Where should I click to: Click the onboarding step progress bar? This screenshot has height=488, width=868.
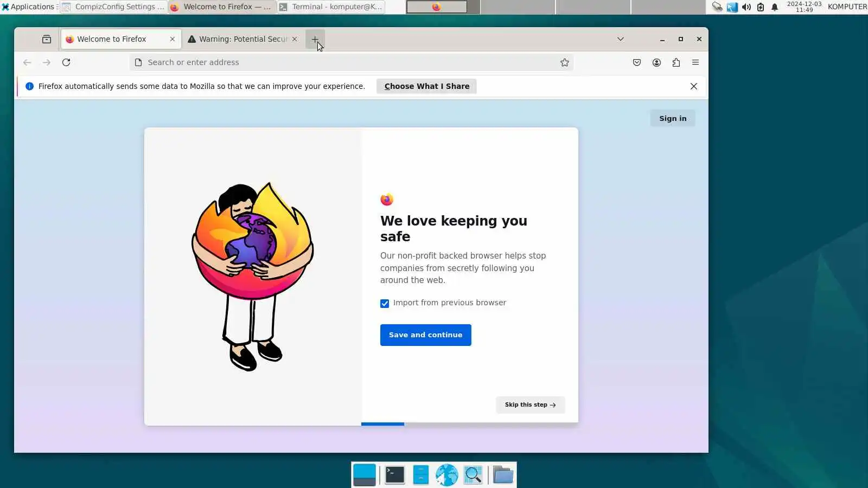tap(470, 424)
